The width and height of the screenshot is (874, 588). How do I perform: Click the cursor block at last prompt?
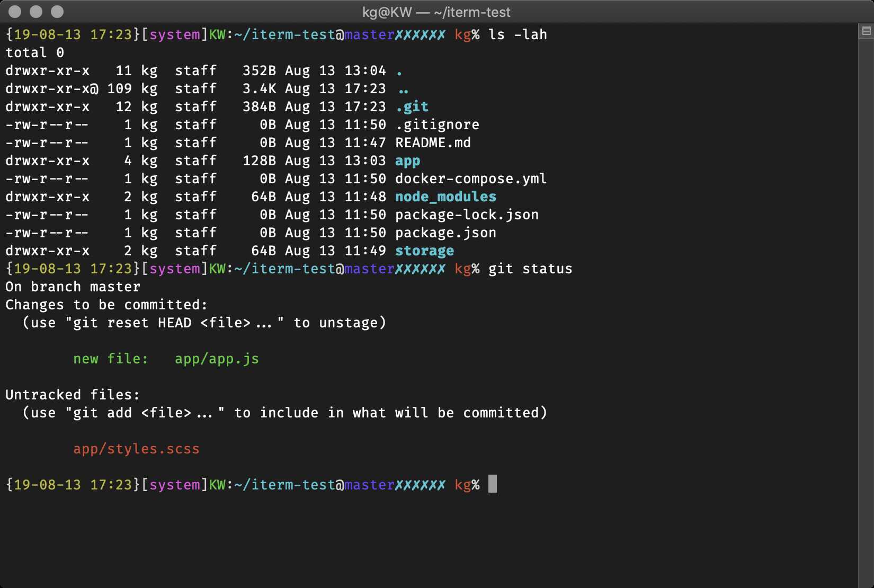[493, 484]
